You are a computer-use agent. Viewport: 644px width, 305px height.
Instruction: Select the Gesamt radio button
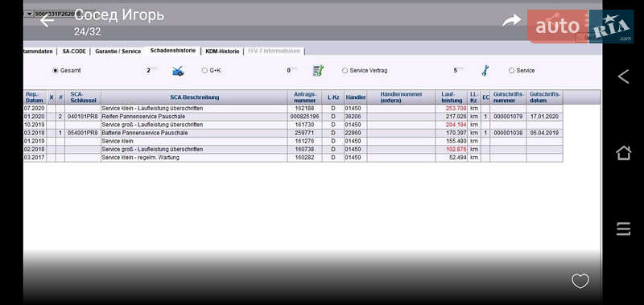[56, 71]
